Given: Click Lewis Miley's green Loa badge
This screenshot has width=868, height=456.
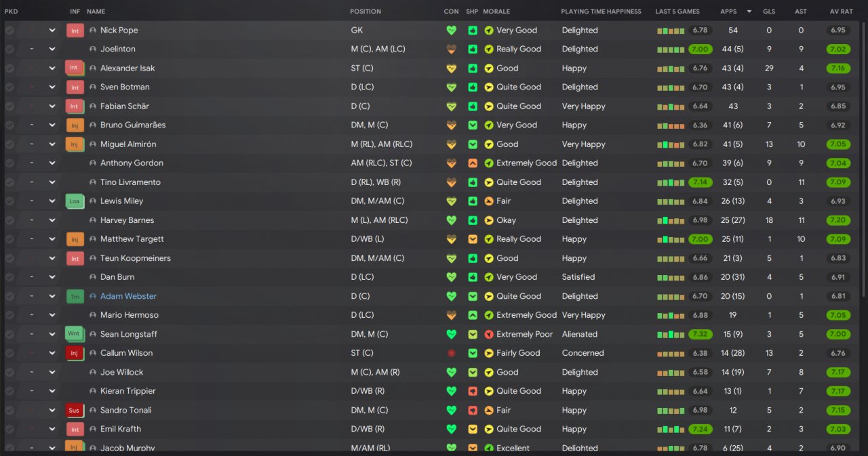Looking at the screenshot, I should (74, 201).
